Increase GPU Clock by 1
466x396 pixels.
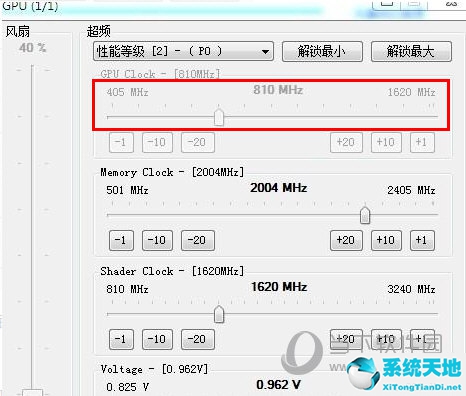point(422,142)
